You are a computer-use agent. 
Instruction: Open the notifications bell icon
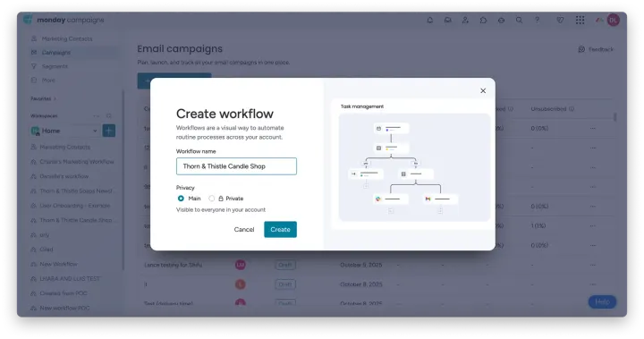[429, 20]
